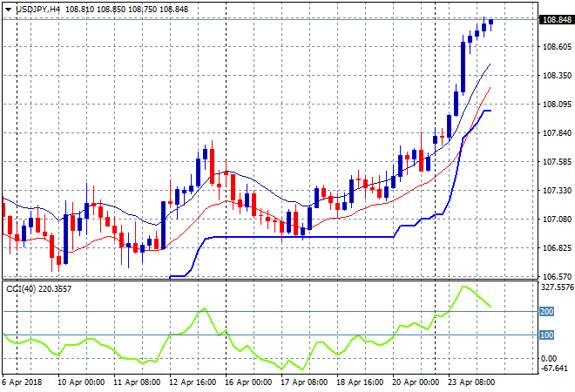Click the 11 Apr 08:00 time label
Image resolution: width=575 pixels, height=392 pixels.
pyautogui.click(x=137, y=382)
